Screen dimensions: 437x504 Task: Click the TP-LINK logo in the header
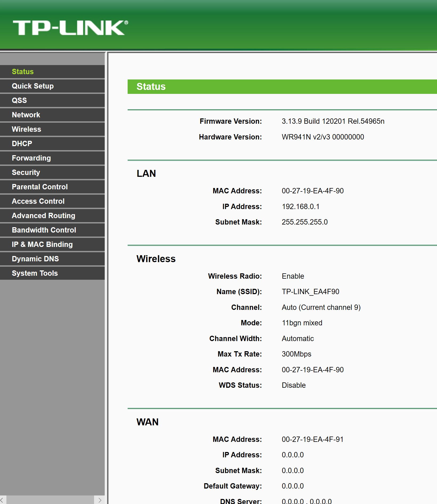click(x=71, y=28)
